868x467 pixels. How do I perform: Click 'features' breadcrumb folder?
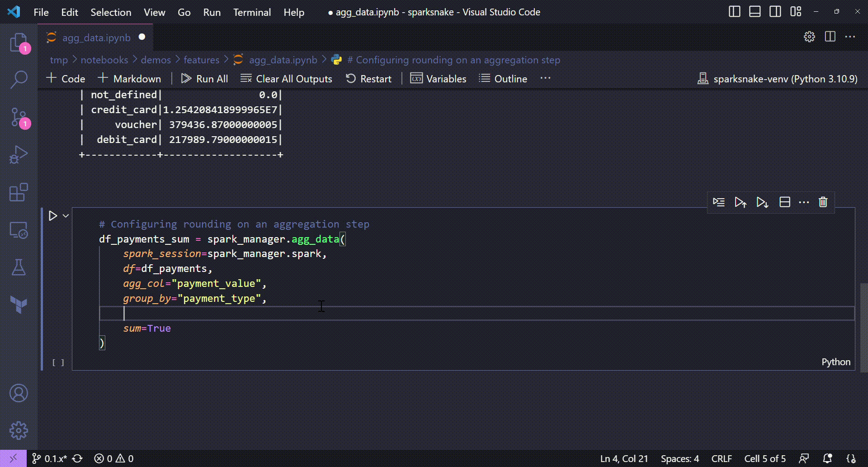pyautogui.click(x=201, y=60)
